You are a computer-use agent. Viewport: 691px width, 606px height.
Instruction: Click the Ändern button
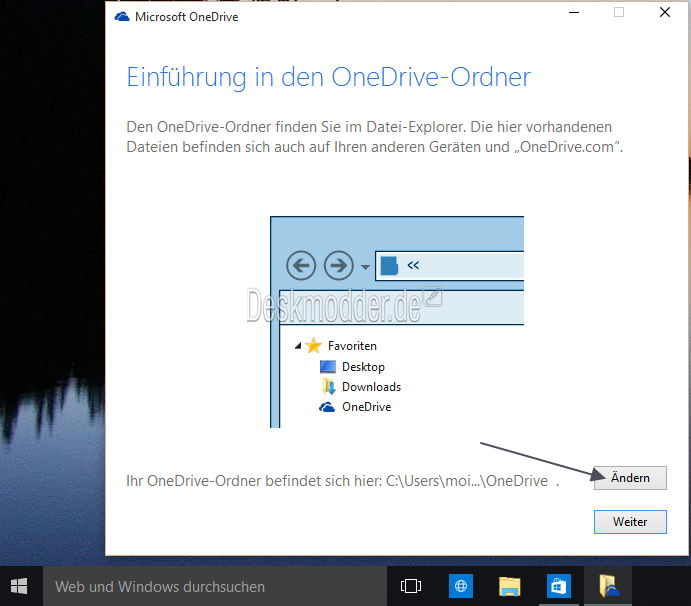tap(630, 478)
